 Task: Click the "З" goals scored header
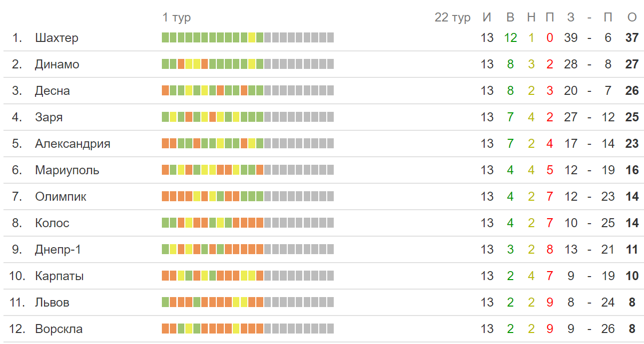pos(571,17)
